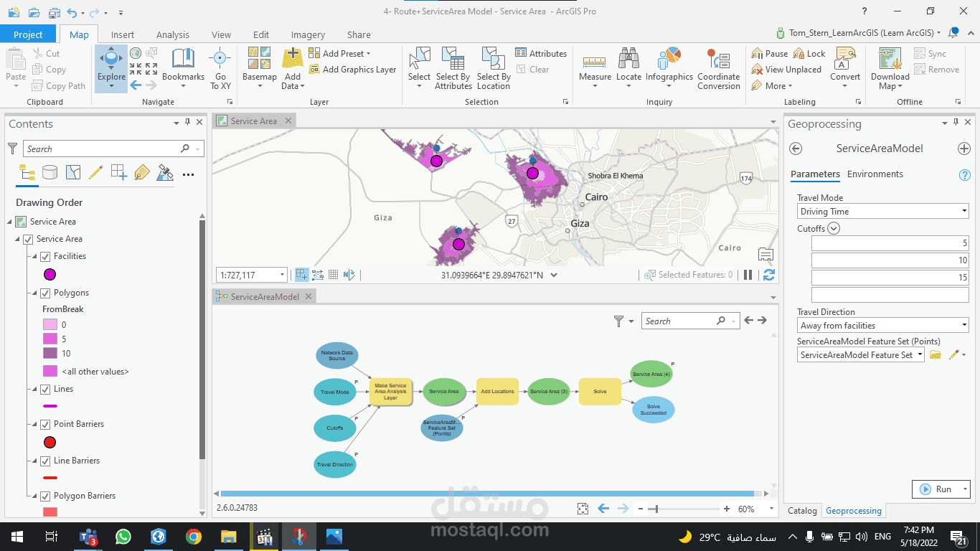Uncheck the Polygons layer checkbox
Screen dimensions: 980x551
(45, 293)
